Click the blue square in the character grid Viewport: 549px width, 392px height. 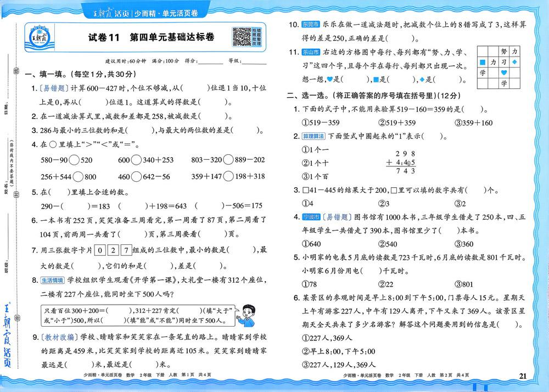point(483,63)
